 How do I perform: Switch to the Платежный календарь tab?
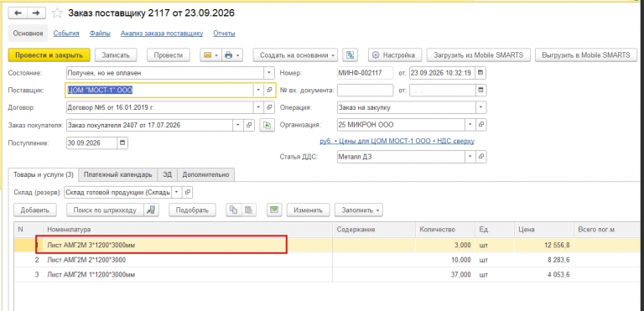point(118,174)
